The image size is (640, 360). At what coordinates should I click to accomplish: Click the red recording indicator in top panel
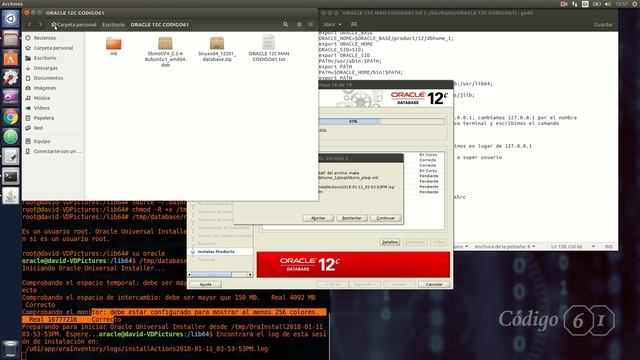pos(564,4)
